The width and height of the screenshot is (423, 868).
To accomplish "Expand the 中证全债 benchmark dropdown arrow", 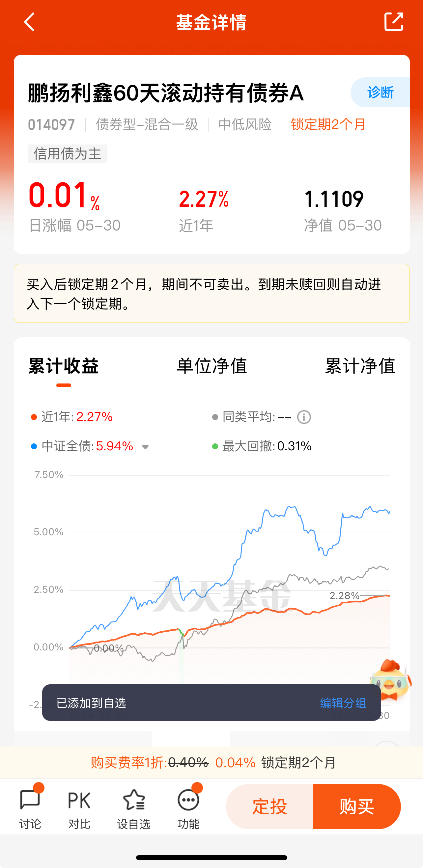I will 145,447.
